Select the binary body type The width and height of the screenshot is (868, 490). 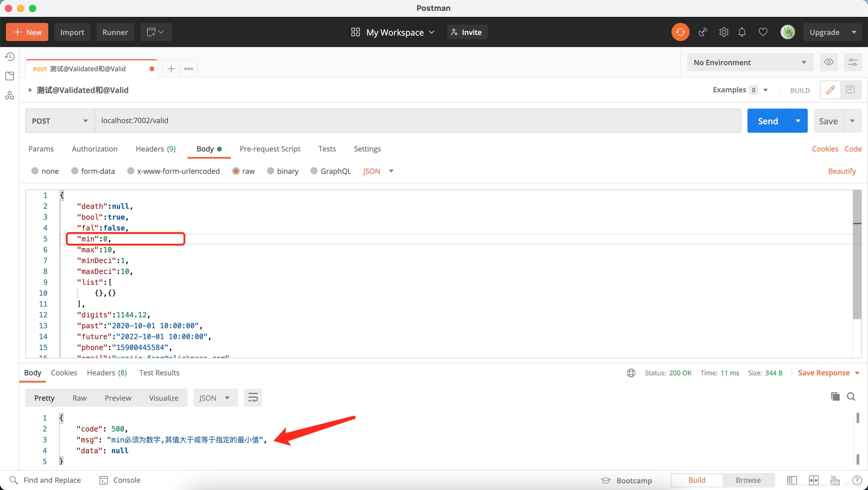[270, 171]
